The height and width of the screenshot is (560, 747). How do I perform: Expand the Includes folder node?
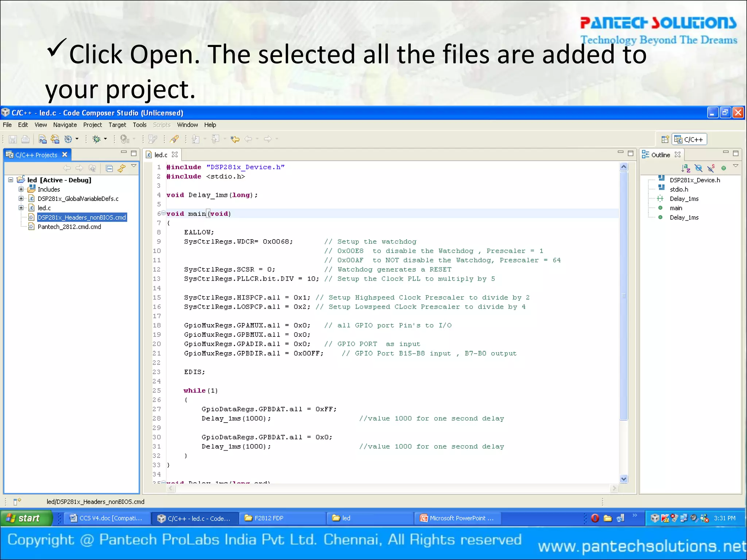click(21, 189)
